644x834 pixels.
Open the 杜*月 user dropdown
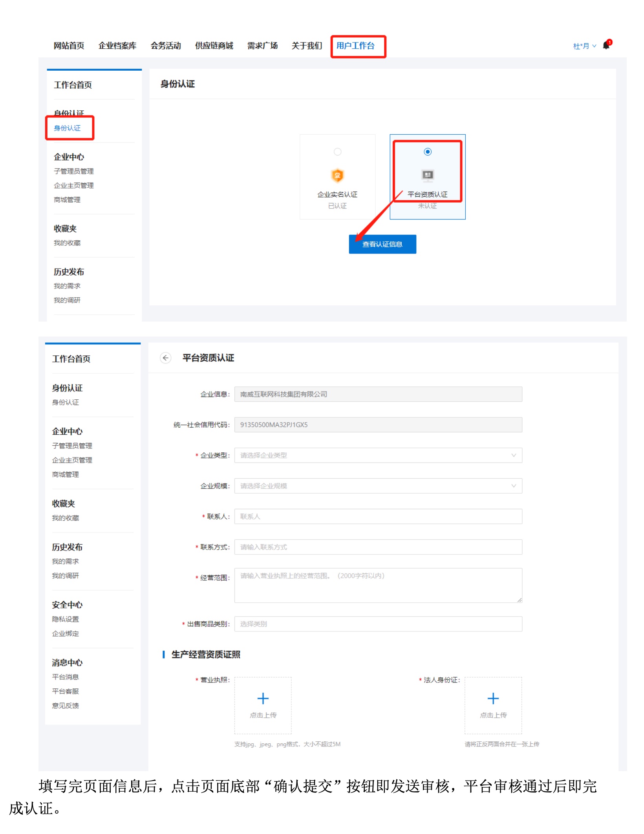pyautogui.click(x=584, y=46)
